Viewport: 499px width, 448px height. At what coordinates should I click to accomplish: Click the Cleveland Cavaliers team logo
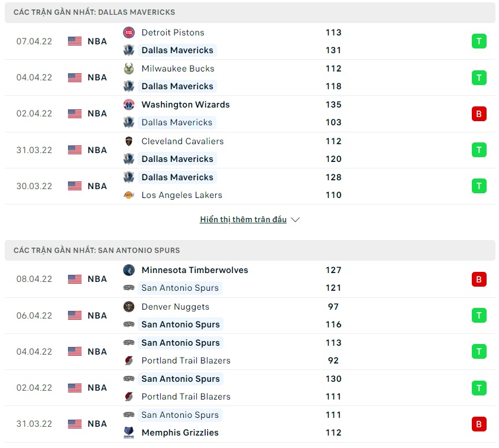point(129,141)
